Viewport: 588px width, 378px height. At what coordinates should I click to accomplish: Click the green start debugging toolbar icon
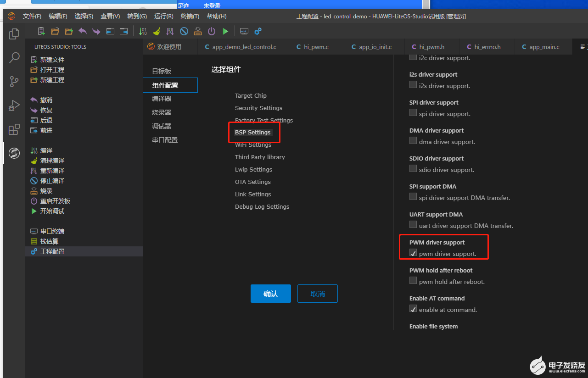pyautogui.click(x=225, y=31)
